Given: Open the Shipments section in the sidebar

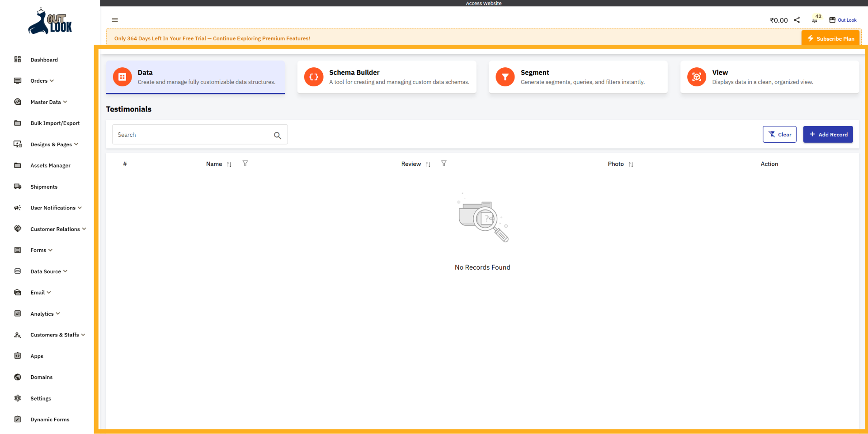Looking at the screenshot, I should pyautogui.click(x=44, y=187).
